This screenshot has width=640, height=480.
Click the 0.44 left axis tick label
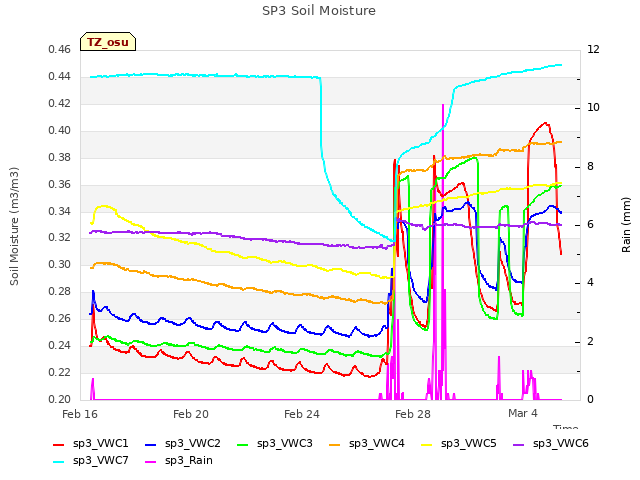click(x=60, y=77)
